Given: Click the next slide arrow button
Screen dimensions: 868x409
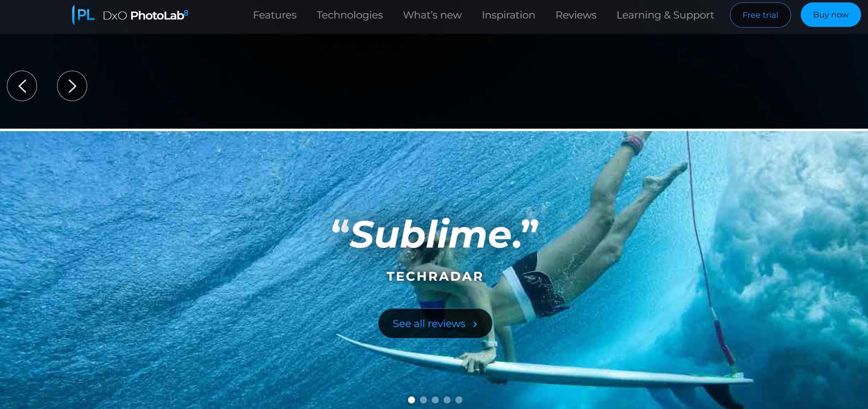Looking at the screenshot, I should (72, 86).
